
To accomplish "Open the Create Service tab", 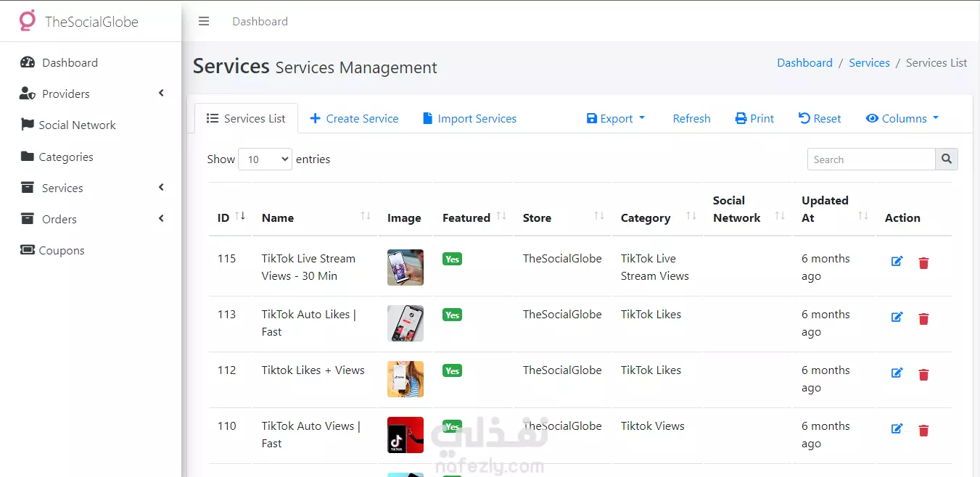I will 354,118.
